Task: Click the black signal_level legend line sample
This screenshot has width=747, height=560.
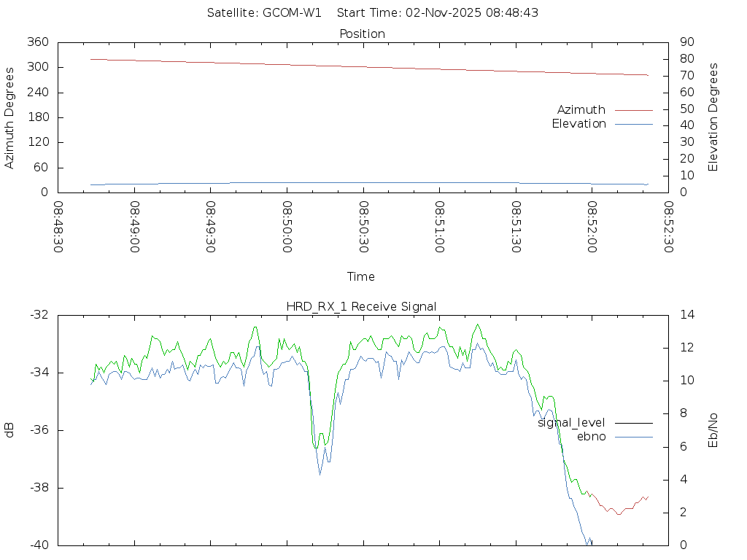Action: pos(633,423)
